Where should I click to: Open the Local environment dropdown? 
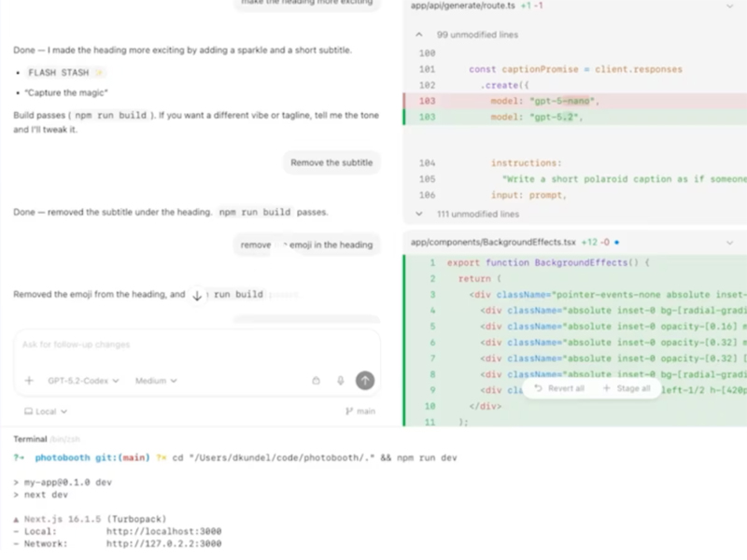(45, 411)
